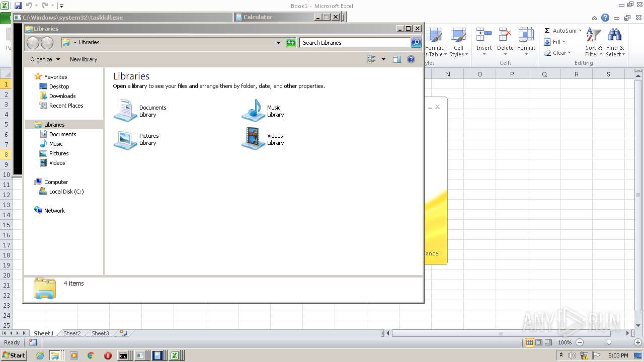Click Excel Save icon in Quick Access
This screenshot has height=362, width=644.
point(18,6)
